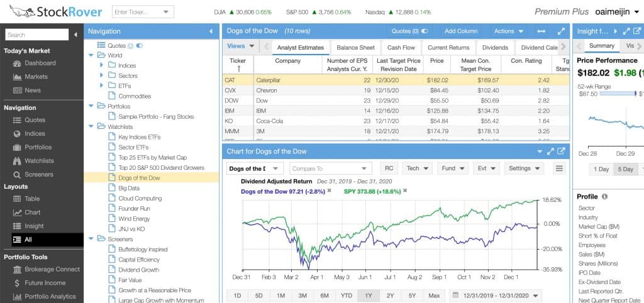Pop out the chart panel to a new window
Image resolution: width=644 pixels, height=303 pixels.
click(561, 151)
